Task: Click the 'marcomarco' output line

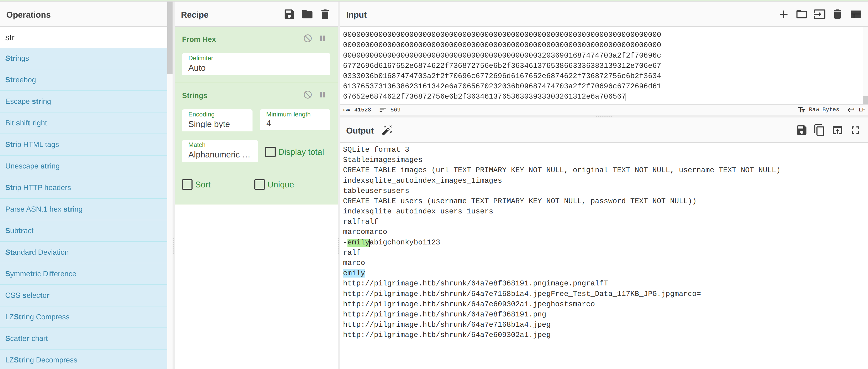Action: tap(365, 232)
